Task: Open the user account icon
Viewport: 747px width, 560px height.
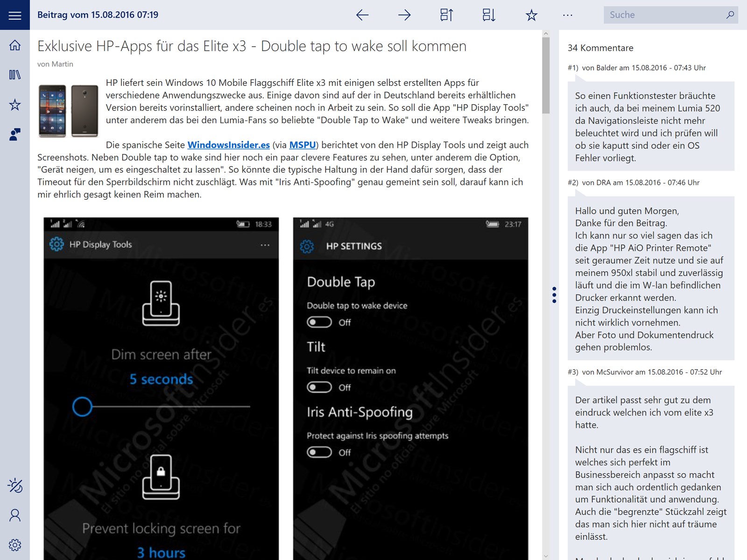Action: point(15,515)
